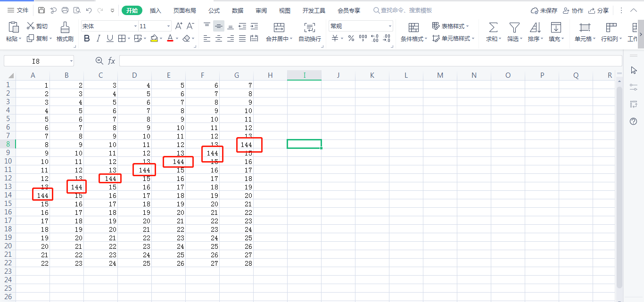The image size is (644, 302).
Task: Apply thousands separator style icon
Action: 363,39
